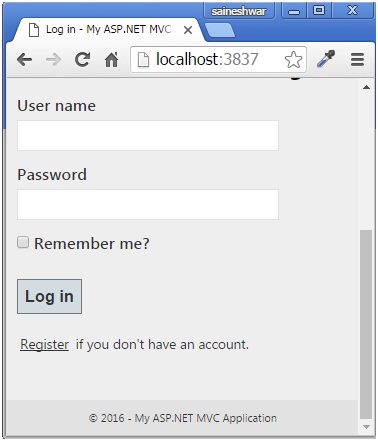Close the Log in tab
The image size is (378, 441).
click(x=188, y=30)
